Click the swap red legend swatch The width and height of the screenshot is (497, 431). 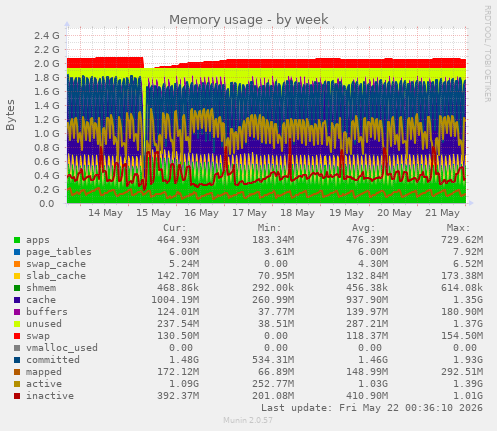click(17, 336)
